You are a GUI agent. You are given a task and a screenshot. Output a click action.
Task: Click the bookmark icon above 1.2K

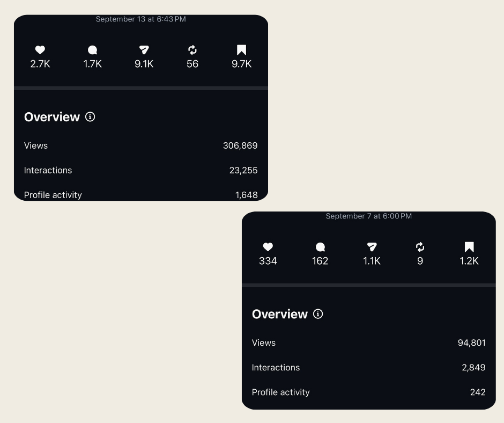469,247
